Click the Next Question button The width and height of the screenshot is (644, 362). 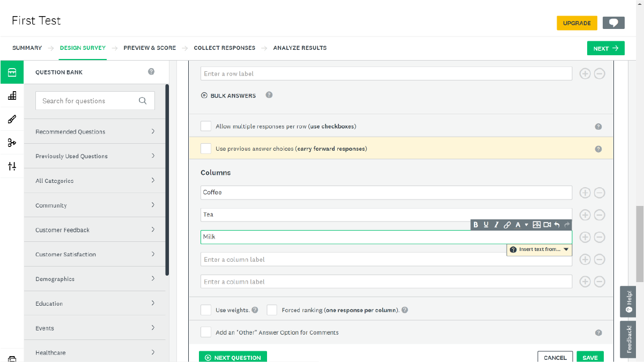233,357
